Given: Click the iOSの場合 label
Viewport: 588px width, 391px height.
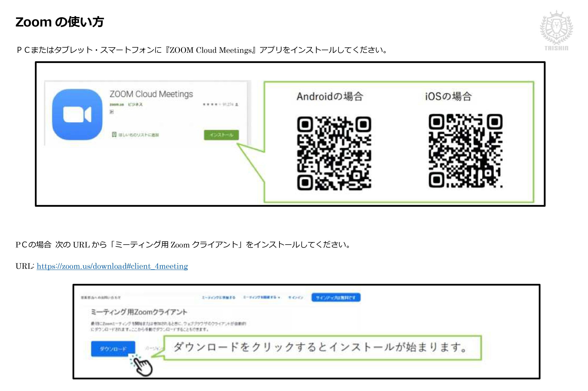Looking at the screenshot, I should click(x=448, y=96).
